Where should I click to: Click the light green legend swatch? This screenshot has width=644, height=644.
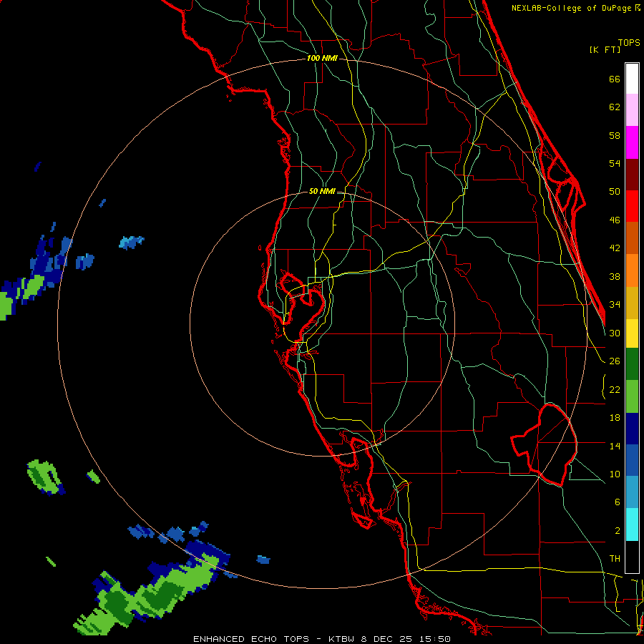pyautogui.click(x=632, y=396)
